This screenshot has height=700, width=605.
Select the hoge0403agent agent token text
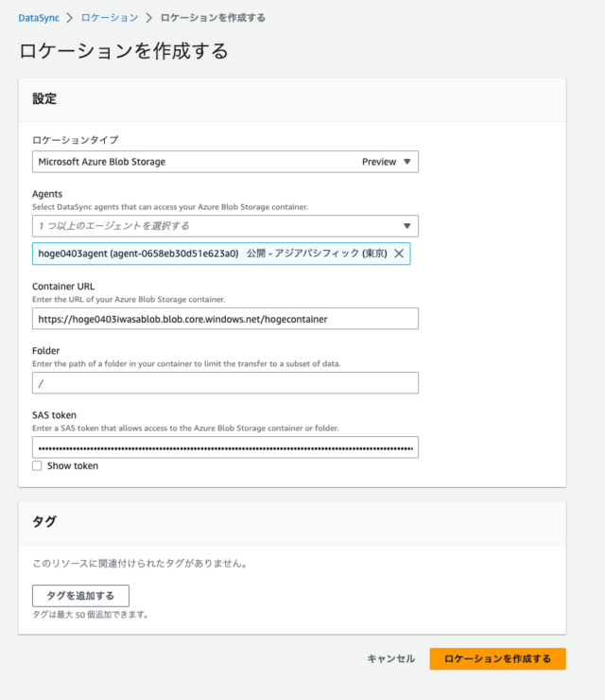click(x=138, y=254)
